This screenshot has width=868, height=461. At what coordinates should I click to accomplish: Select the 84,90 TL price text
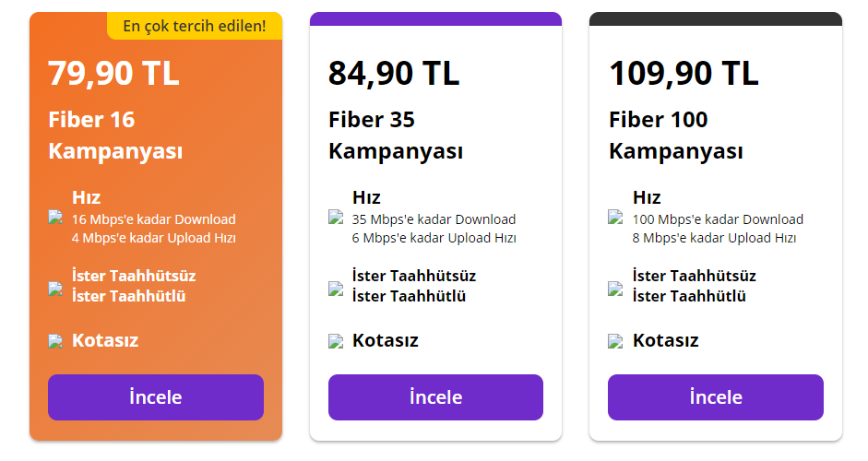(394, 74)
